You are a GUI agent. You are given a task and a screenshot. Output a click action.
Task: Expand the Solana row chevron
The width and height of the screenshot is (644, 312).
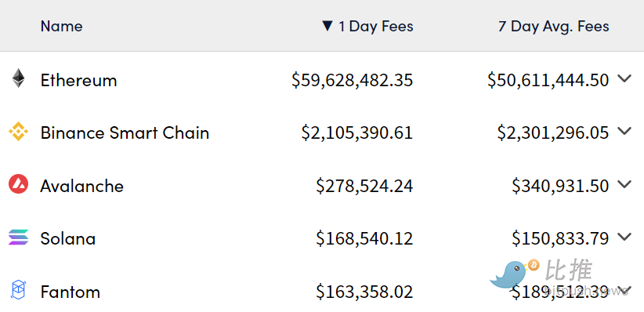click(x=624, y=238)
